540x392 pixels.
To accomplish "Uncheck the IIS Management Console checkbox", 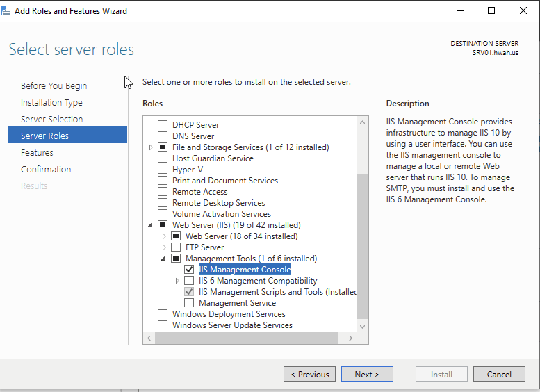I will [189, 270].
